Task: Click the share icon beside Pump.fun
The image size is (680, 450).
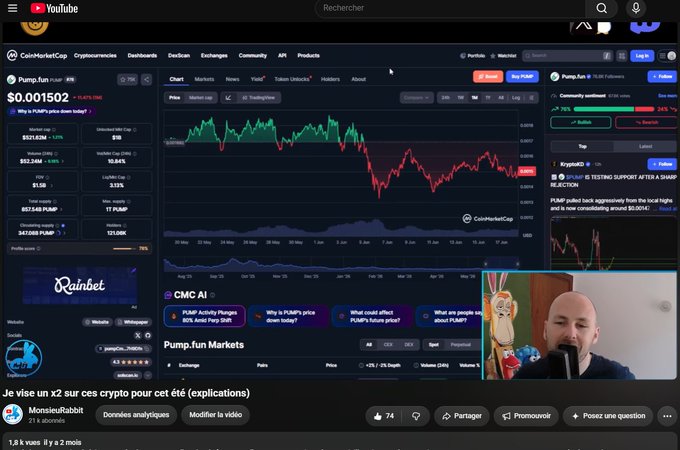Action: click(x=147, y=79)
